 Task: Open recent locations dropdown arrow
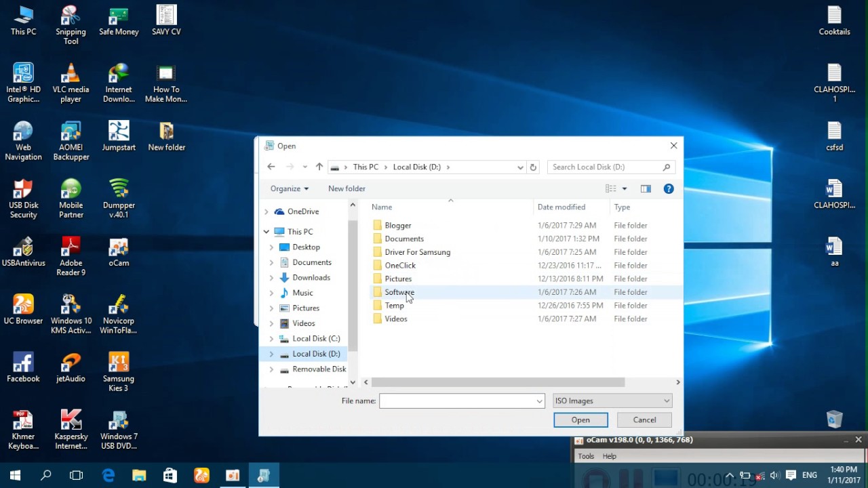click(305, 167)
